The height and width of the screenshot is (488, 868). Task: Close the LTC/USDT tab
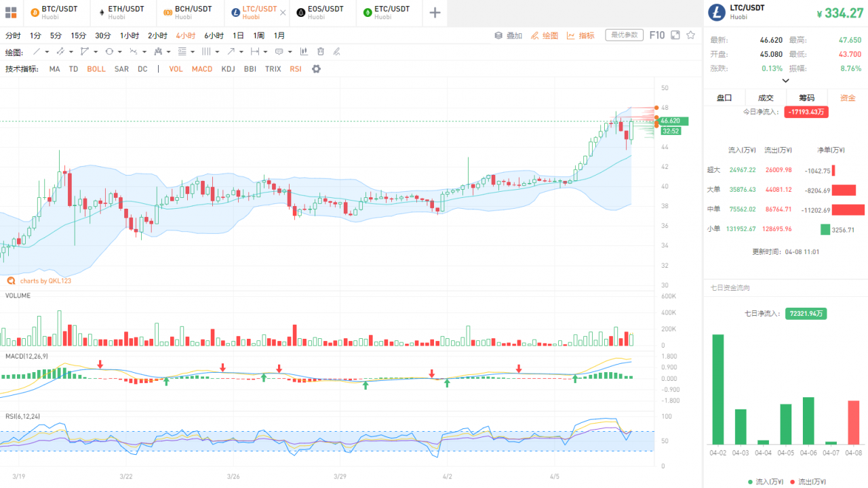(283, 12)
